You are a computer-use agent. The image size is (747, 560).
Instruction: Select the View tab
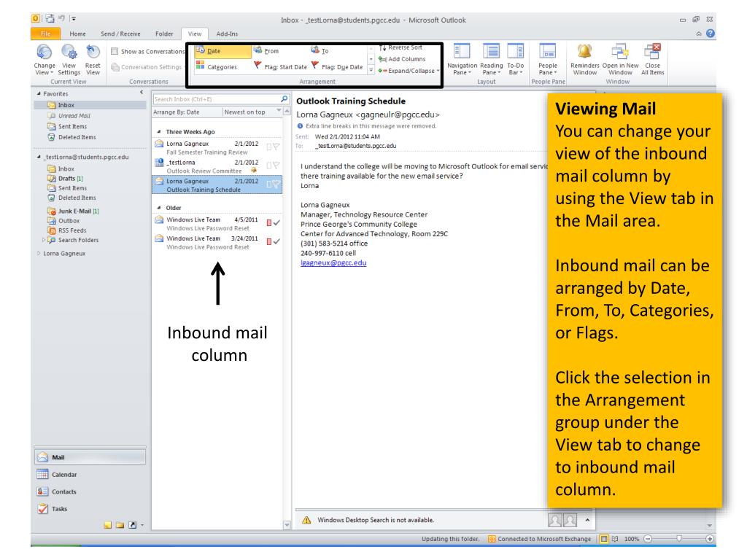pos(194,34)
